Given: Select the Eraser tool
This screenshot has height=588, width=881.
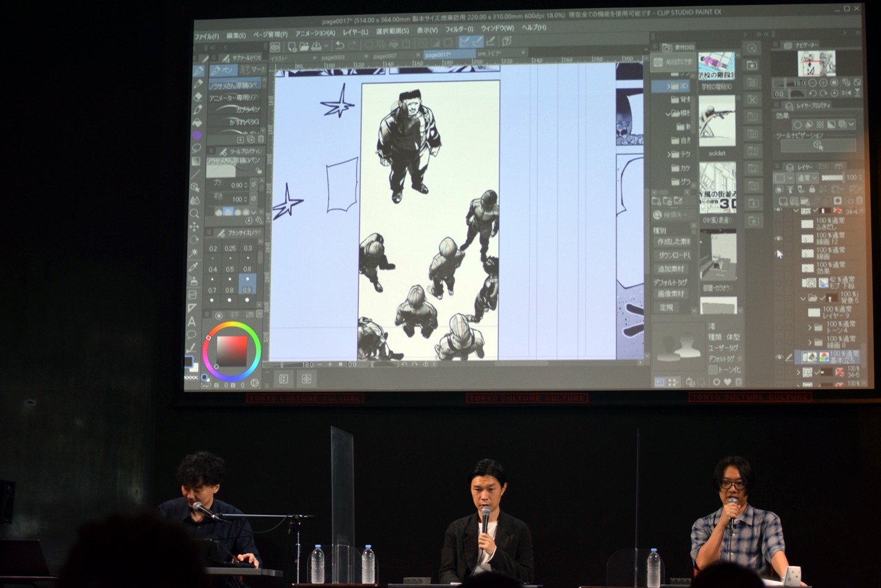Looking at the screenshot, I should coord(197,96).
